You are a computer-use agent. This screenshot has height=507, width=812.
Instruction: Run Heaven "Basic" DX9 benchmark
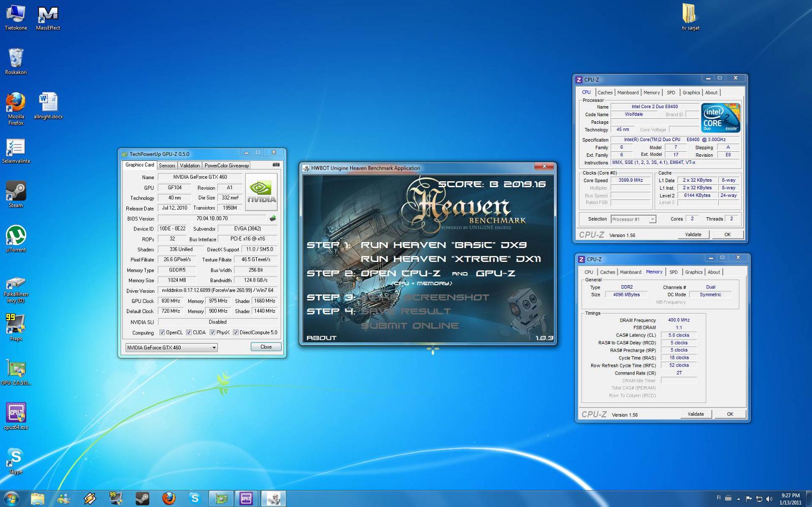tap(444, 245)
